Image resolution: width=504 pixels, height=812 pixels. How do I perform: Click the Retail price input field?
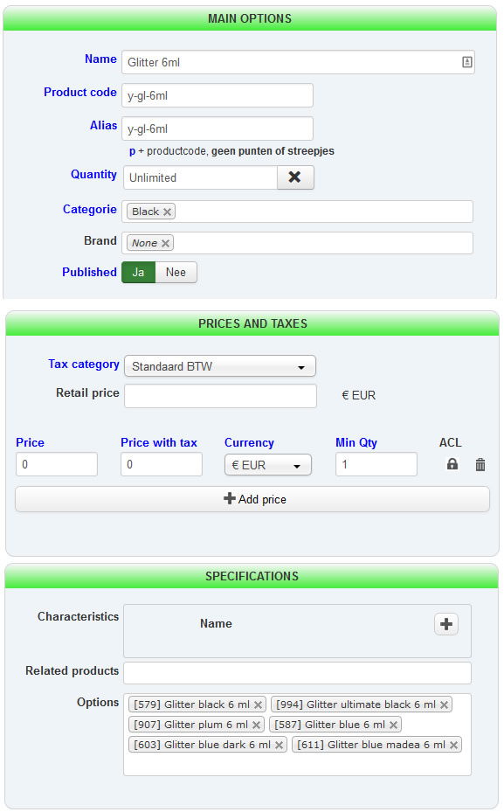(x=220, y=396)
